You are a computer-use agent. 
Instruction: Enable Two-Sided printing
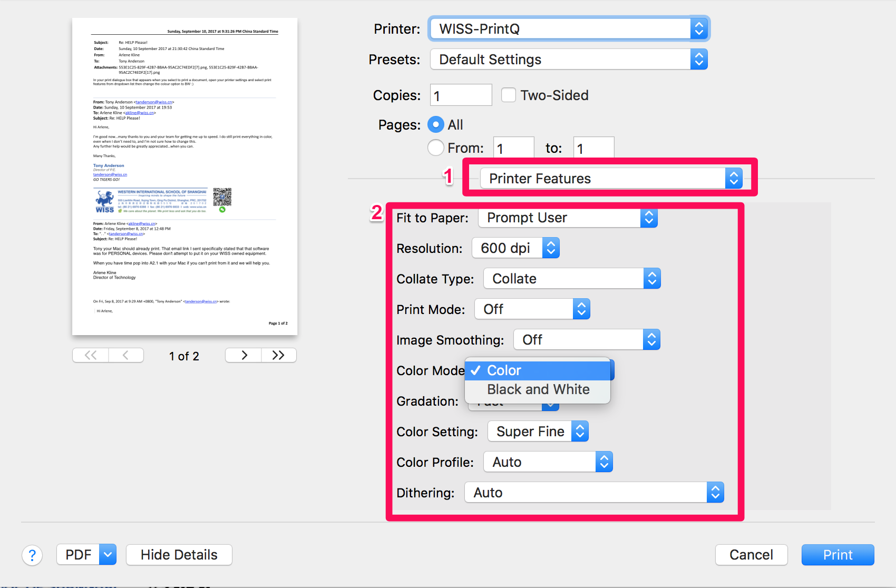(508, 95)
